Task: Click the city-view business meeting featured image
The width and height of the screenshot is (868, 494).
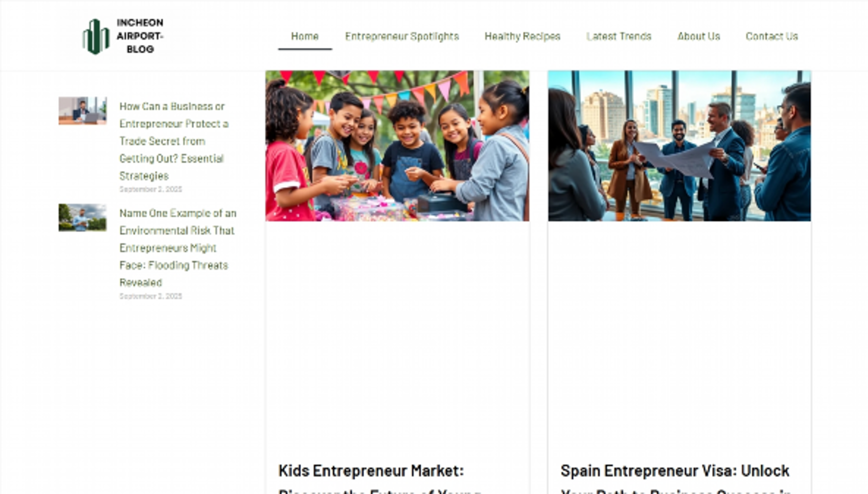Action: pos(679,146)
